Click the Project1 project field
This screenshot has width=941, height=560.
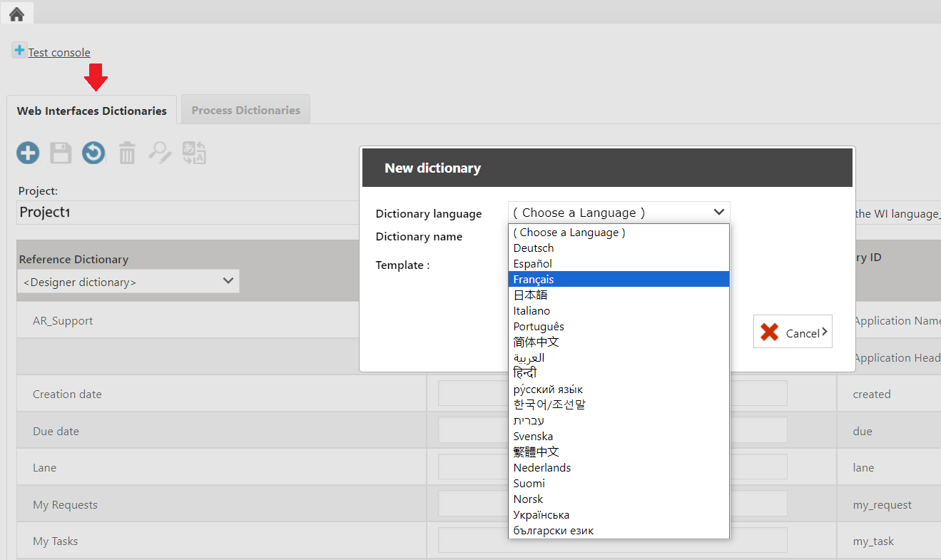(189, 213)
